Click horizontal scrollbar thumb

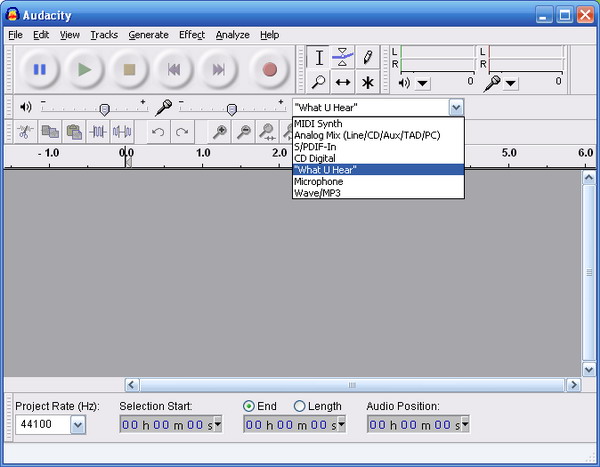point(352,385)
